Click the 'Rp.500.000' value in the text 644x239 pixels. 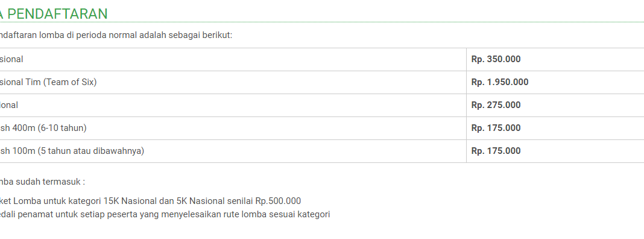coord(278,201)
